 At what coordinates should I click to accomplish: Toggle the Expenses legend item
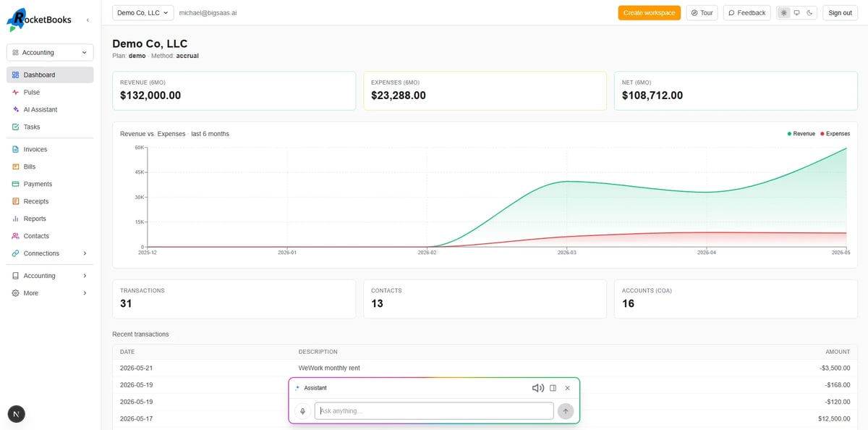[835, 134]
